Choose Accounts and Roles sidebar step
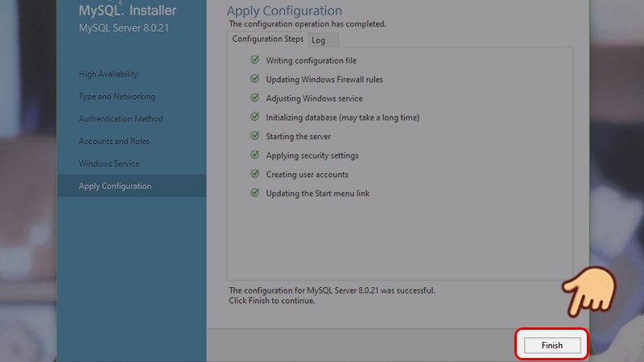Screen dimensions: 644x362 click(x=114, y=142)
